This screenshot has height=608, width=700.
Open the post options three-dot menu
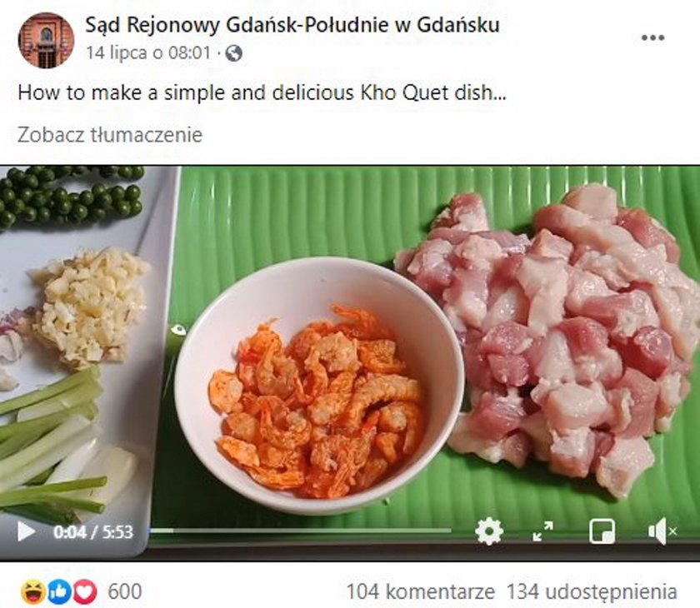pos(652,38)
